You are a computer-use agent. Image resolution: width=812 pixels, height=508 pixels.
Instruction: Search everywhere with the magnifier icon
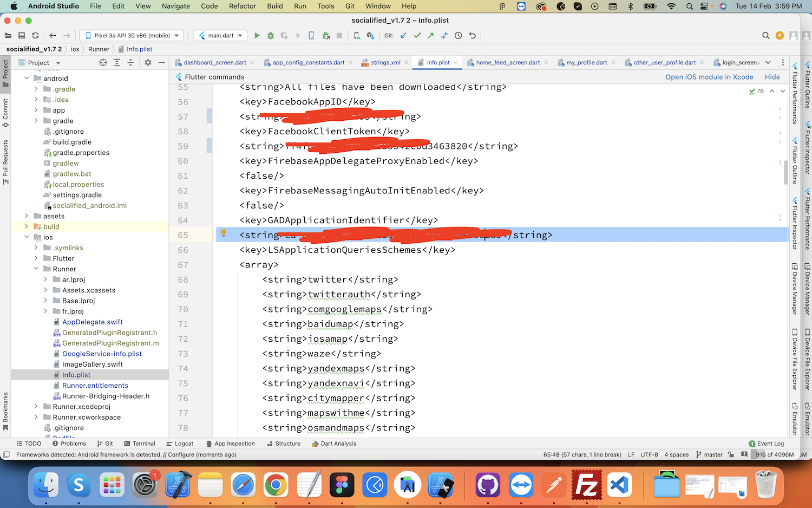tap(766, 36)
